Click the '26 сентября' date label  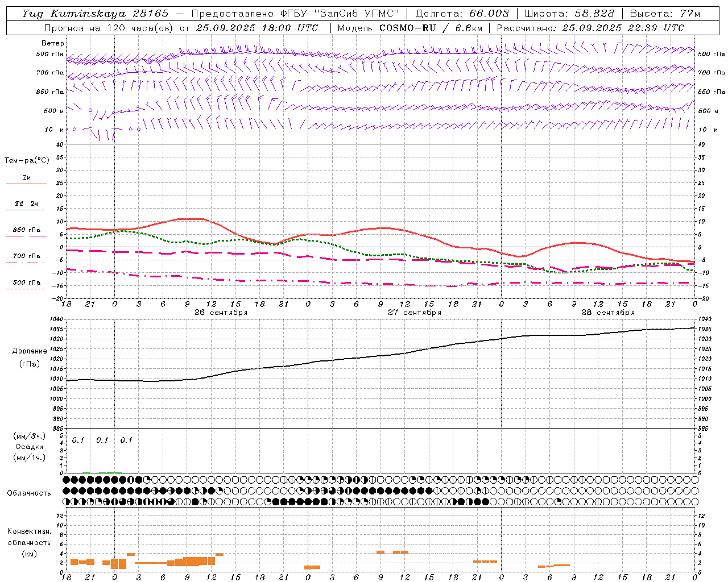221,313
